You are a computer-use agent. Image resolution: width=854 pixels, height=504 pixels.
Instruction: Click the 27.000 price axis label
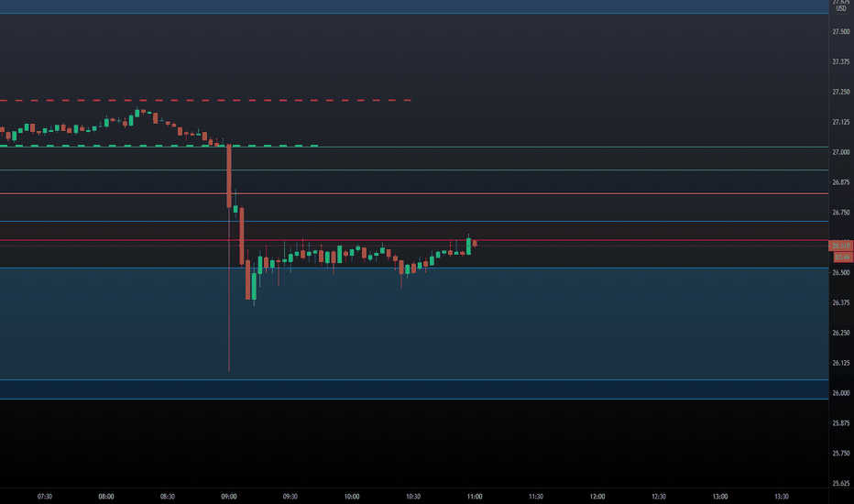(x=841, y=152)
